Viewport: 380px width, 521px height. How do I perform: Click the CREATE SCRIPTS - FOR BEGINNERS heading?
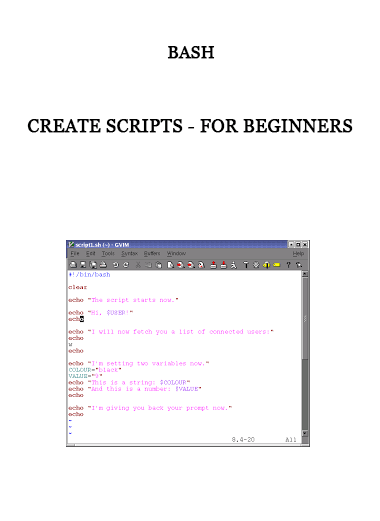pyautogui.click(x=190, y=126)
